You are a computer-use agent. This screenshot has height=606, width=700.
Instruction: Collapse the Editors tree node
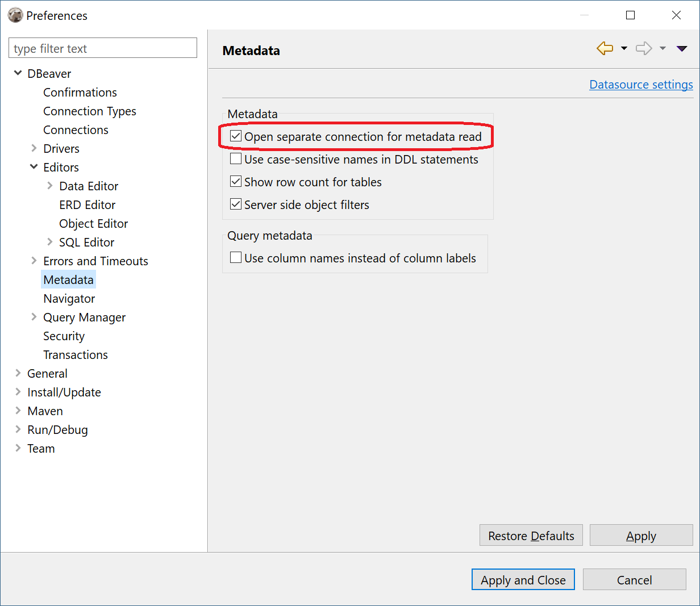point(34,167)
